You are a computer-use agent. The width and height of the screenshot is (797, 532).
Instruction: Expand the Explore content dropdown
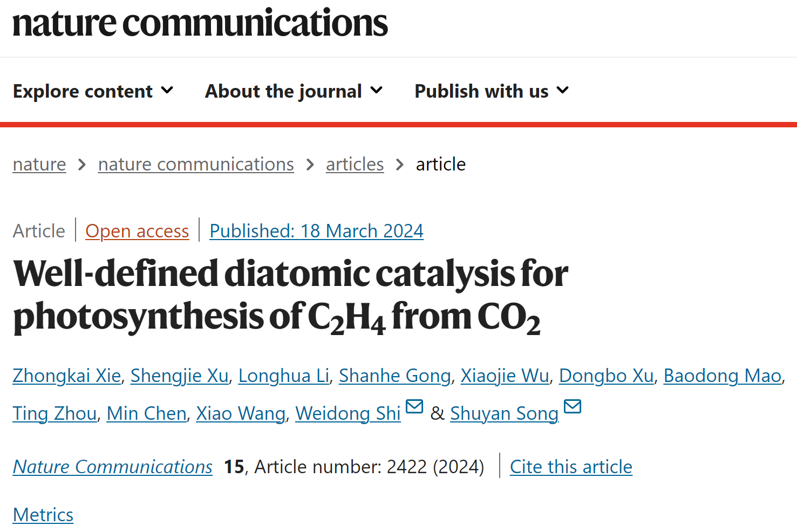93,91
